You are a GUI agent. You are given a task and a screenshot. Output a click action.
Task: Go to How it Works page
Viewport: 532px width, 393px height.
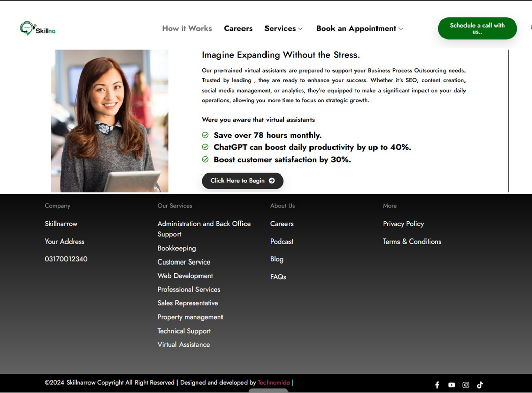point(187,28)
